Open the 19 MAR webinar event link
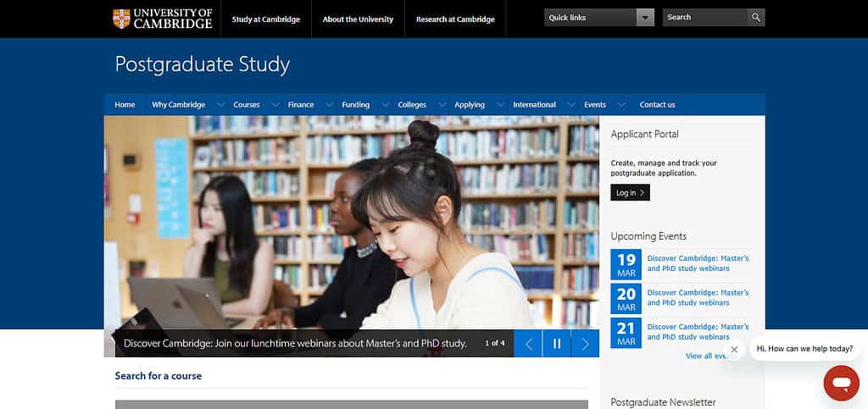 (698, 263)
